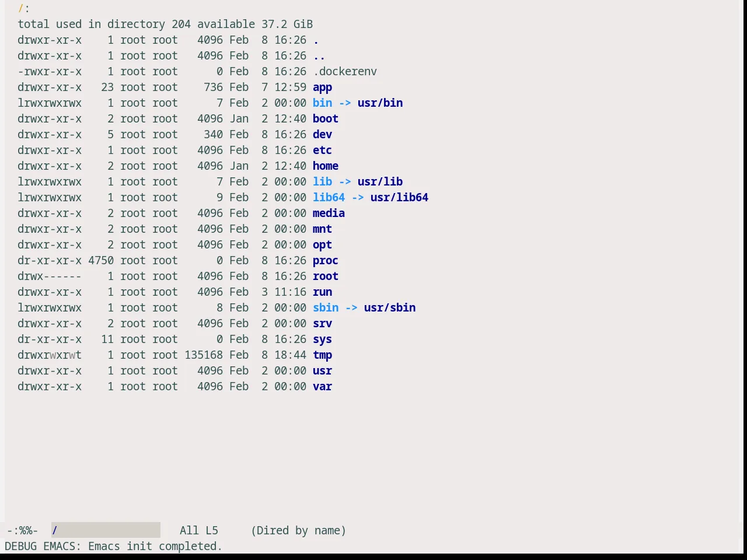Image resolution: width=747 pixels, height=560 pixels.
Task: Open the mnt directory
Action: point(322,229)
